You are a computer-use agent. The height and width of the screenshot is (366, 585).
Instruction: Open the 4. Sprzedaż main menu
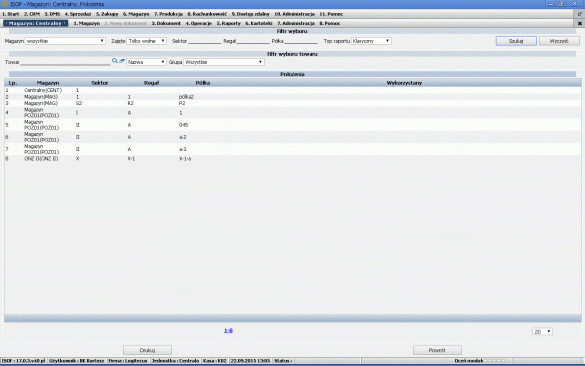click(78, 14)
